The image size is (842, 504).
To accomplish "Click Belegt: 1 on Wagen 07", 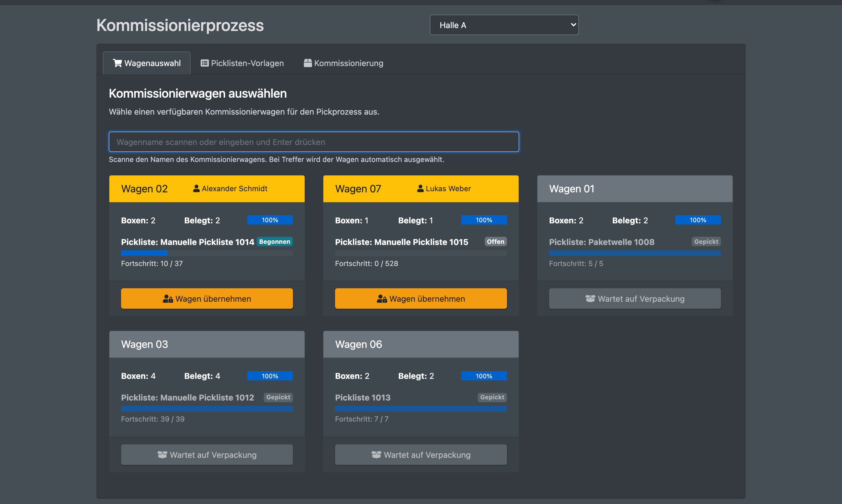I will click(x=415, y=220).
